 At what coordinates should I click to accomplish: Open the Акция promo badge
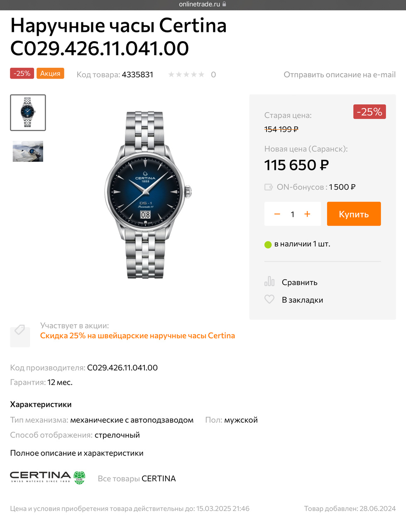pyautogui.click(x=50, y=74)
